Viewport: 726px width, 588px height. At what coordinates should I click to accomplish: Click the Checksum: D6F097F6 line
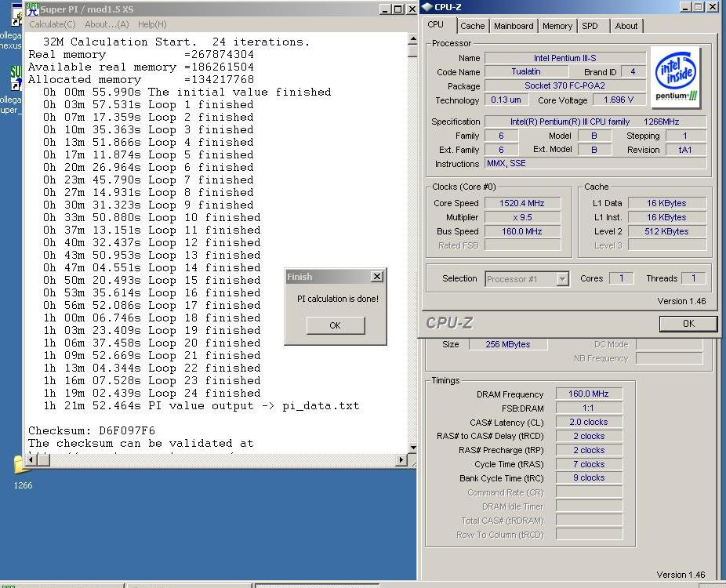pos(92,430)
